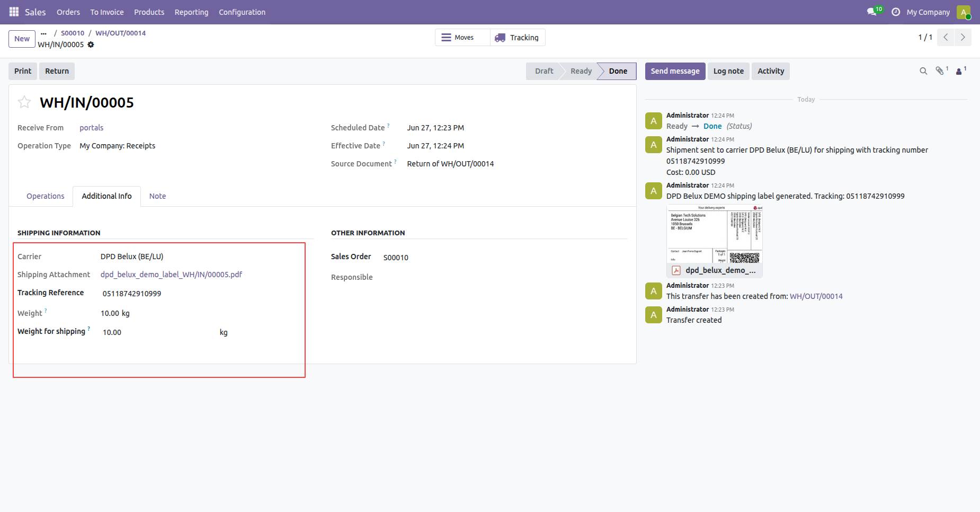Switch to the Note tab

click(157, 196)
